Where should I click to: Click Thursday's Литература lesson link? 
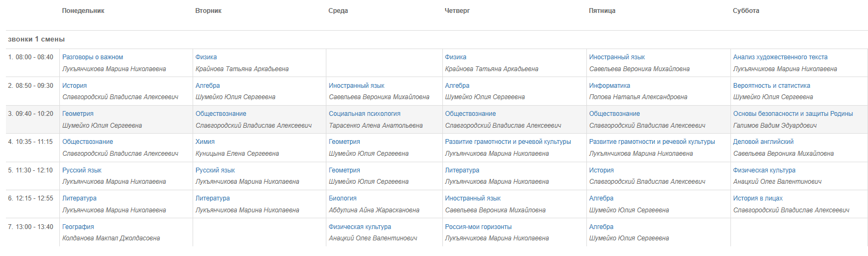pyautogui.click(x=462, y=170)
